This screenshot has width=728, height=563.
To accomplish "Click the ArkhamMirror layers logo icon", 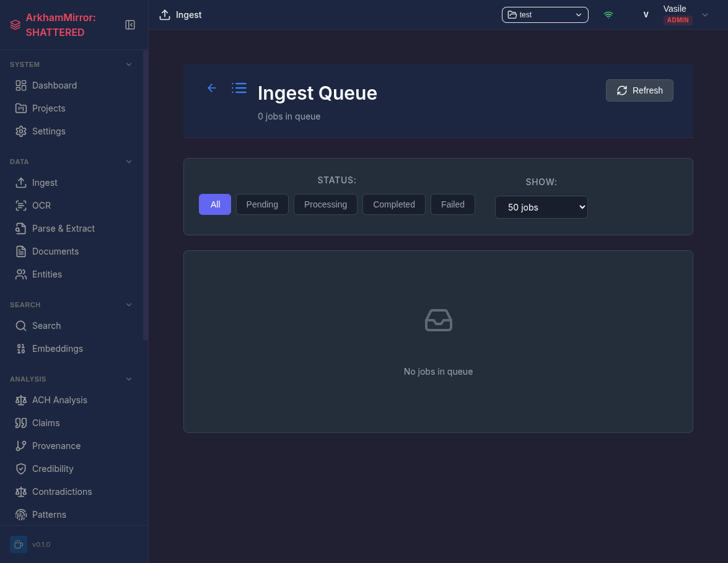I will (x=15, y=25).
